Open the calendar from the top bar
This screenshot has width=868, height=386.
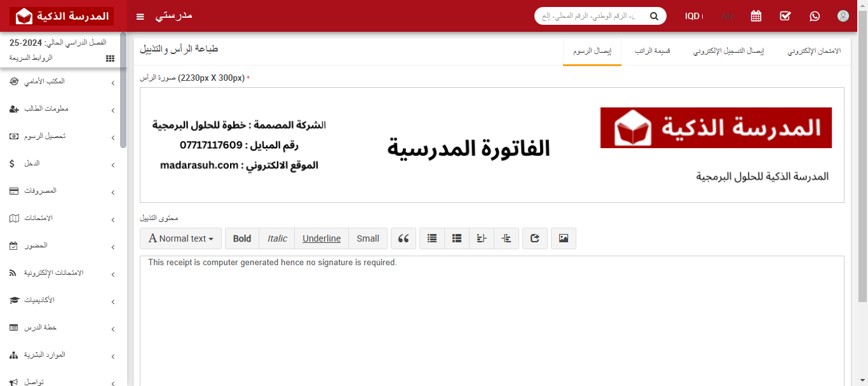pyautogui.click(x=756, y=15)
